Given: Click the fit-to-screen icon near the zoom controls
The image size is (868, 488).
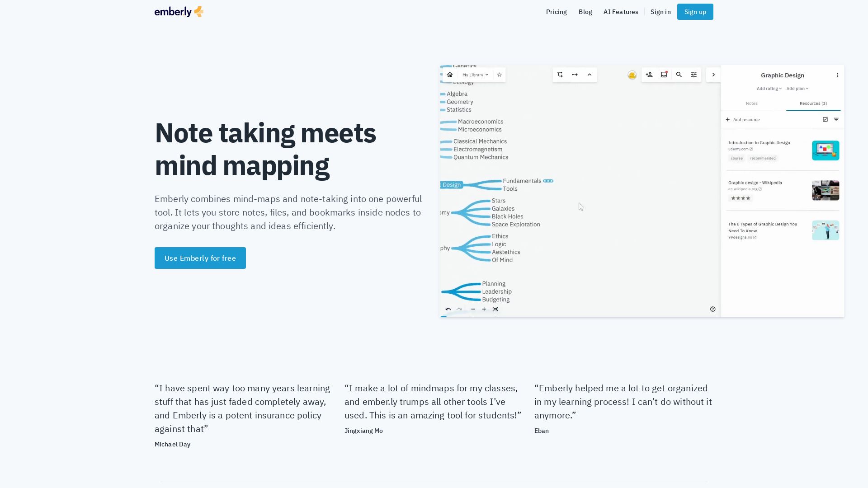Looking at the screenshot, I should tap(495, 309).
